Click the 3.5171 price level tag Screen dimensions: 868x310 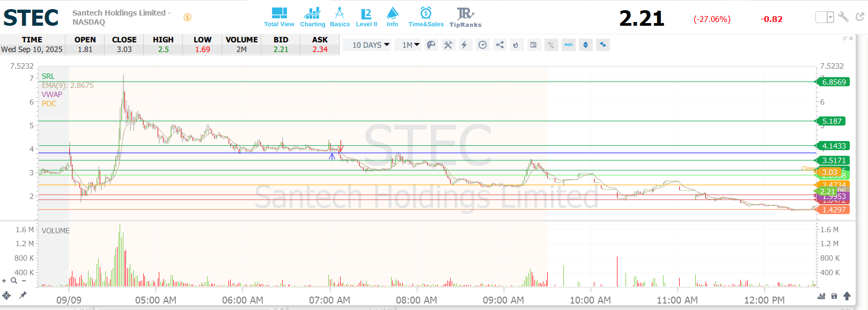click(833, 160)
